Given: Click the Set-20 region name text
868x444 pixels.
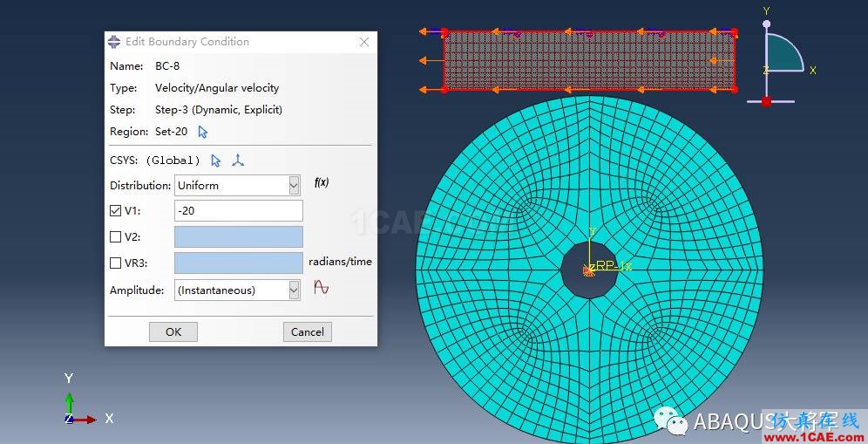Looking at the screenshot, I should (x=171, y=132).
